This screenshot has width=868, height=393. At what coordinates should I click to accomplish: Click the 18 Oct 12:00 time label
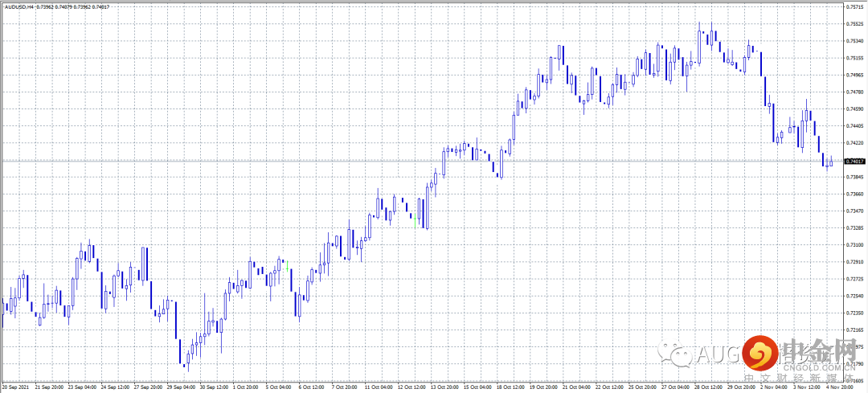pyautogui.click(x=511, y=387)
